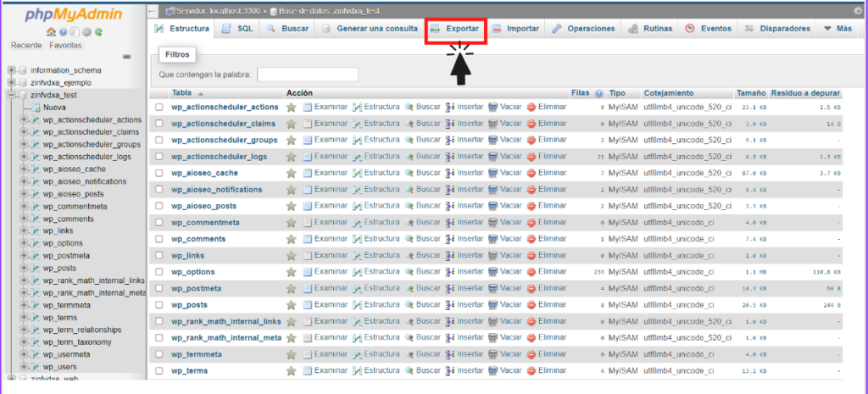Screen dimensions: 868x394
Task: Reload navigation panel with green refresh icon
Action: (x=98, y=32)
